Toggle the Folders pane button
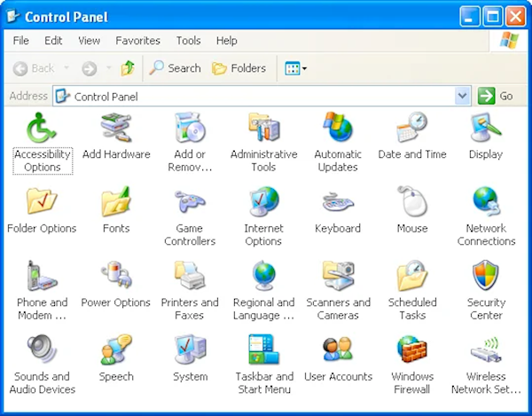This screenshot has width=532, height=416. pos(239,68)
